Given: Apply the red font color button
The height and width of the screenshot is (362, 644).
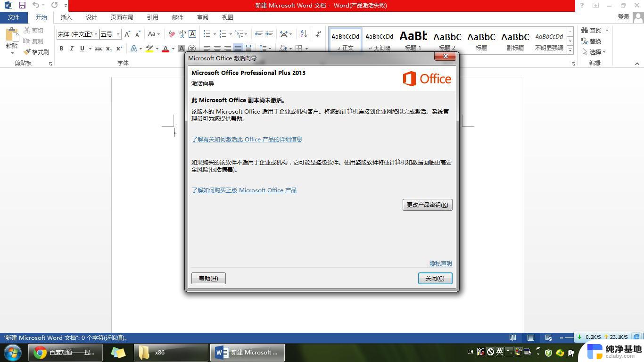Looking at the screenshot, I should [165, 49].
